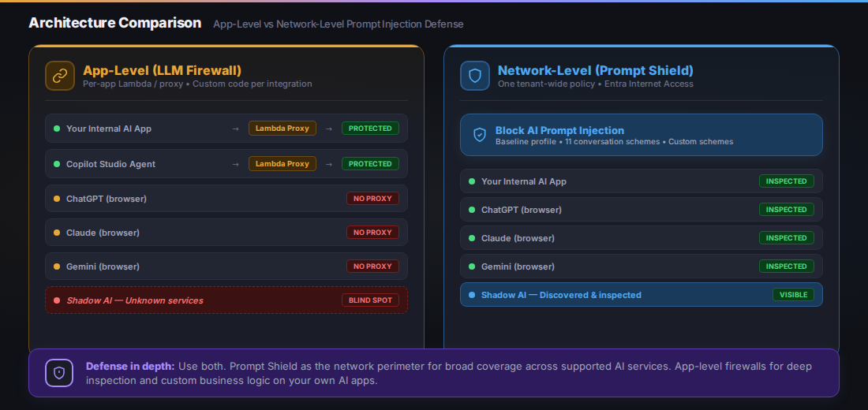Viewport: 868px width, 410px height.
Task: Click the NO PROXY badge on App-Level Claude row
Action: point(372,233)
